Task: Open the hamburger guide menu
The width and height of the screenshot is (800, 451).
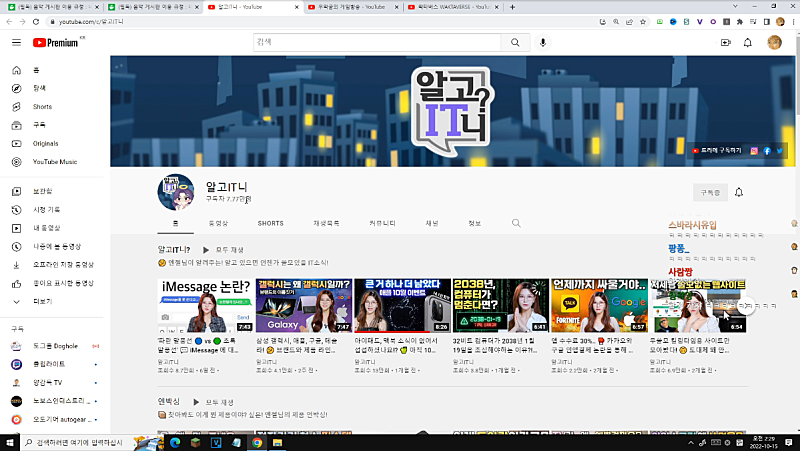Action: tap(16, 42)
